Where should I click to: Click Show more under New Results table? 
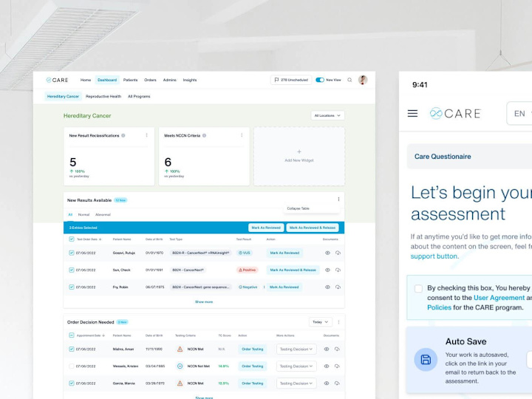tap(204, 301)
